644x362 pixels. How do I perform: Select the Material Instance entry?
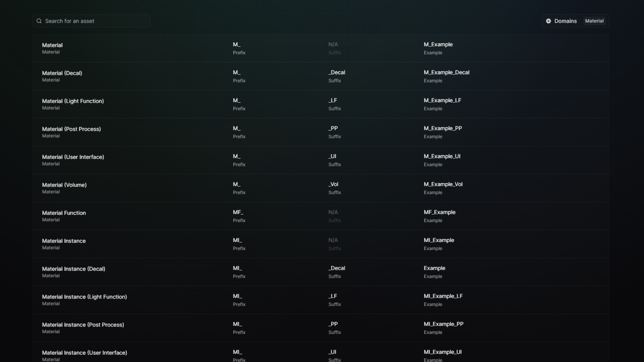(134, 243)
